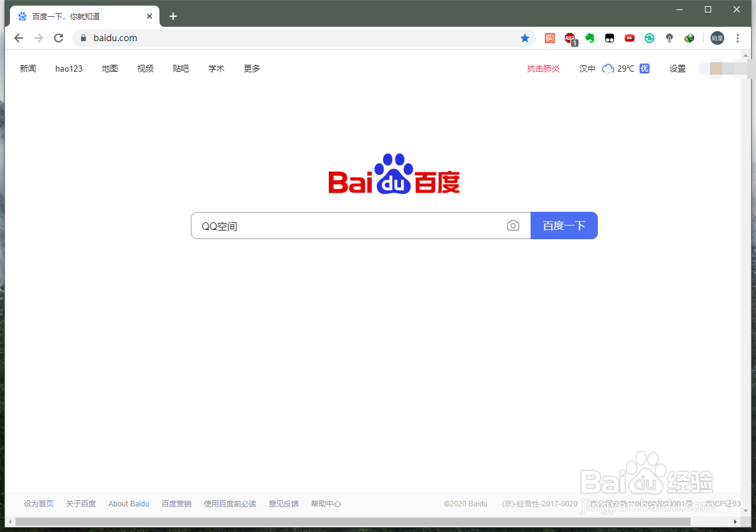Click the 汉中 city weather label
The image size is (756, 532).
[x=588, y=69]
